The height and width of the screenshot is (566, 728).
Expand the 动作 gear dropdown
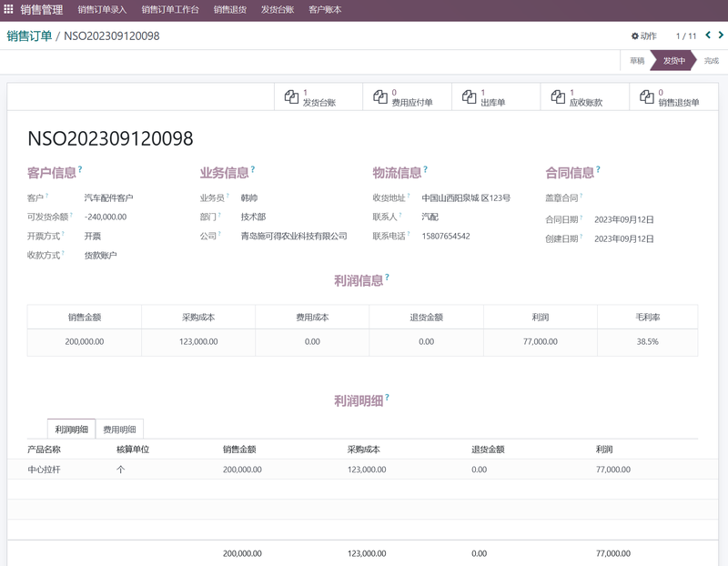(x=643, y=36)
